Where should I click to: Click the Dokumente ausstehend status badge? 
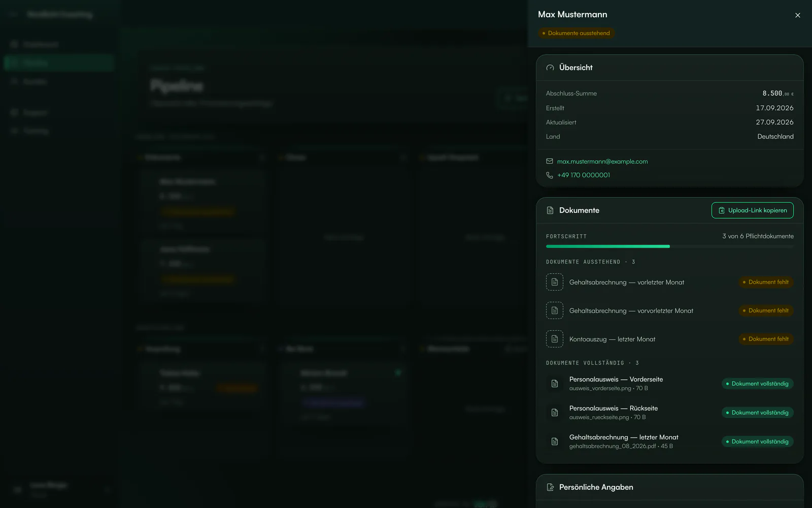tap(577, 33)
